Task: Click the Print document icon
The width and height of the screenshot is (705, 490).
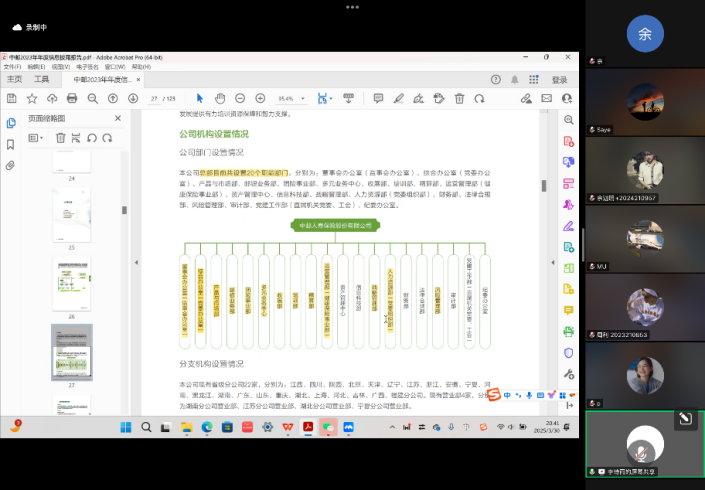Action: coord(72,98)
